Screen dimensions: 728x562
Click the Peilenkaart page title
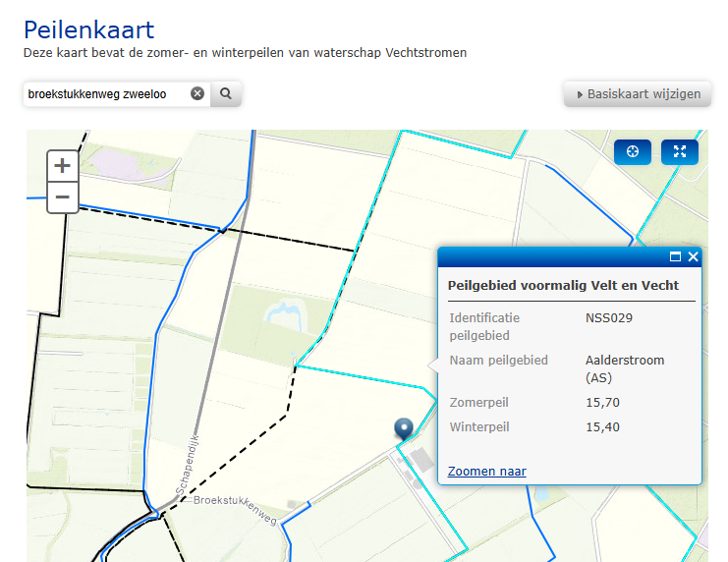pos(88,30)
